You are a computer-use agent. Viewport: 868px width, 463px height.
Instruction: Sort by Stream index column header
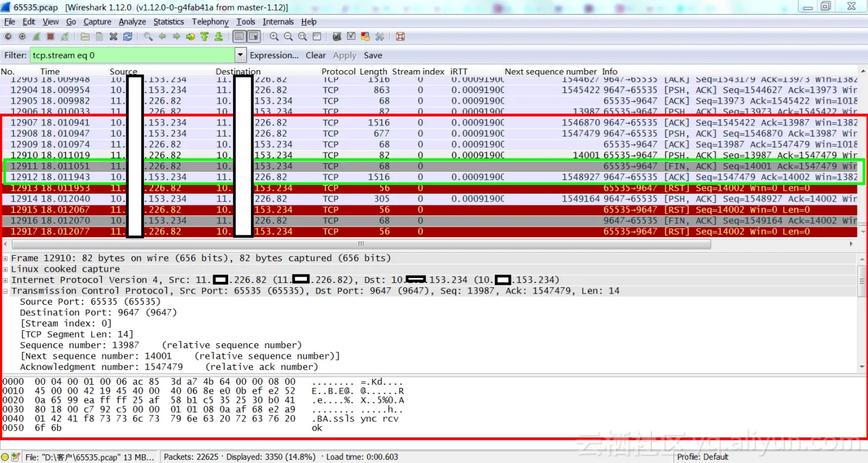pyautogui.click(x=418, y=71)
